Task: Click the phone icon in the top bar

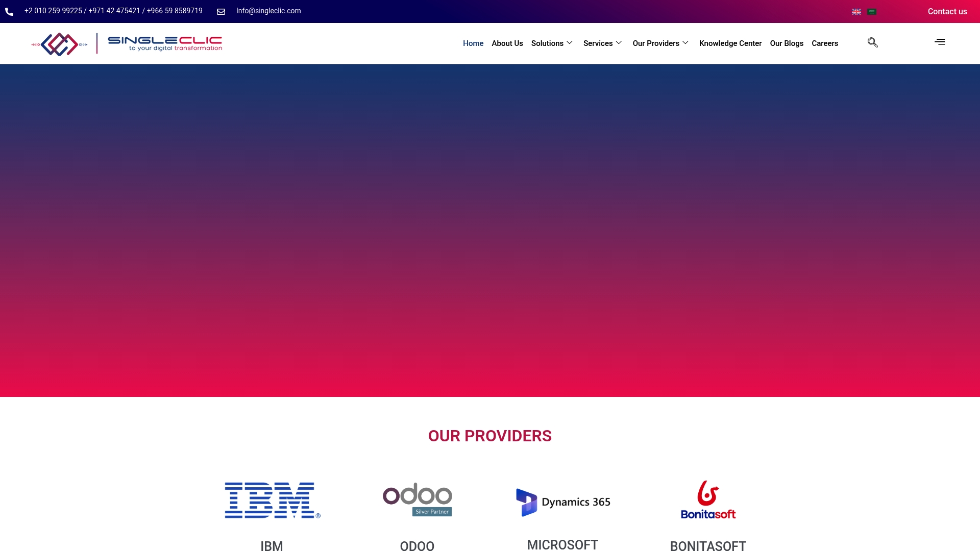Action: [x=9, y=11]
